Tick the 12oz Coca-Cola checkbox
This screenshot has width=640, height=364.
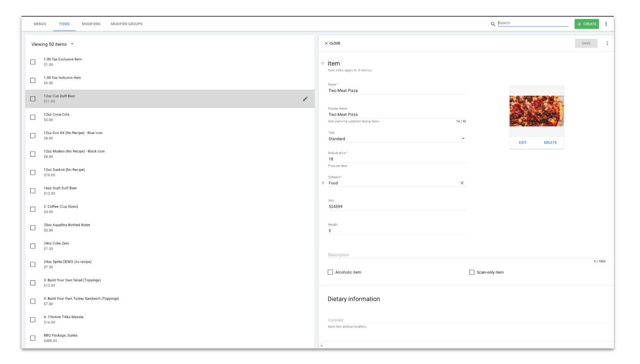click(x=33, y=117)
